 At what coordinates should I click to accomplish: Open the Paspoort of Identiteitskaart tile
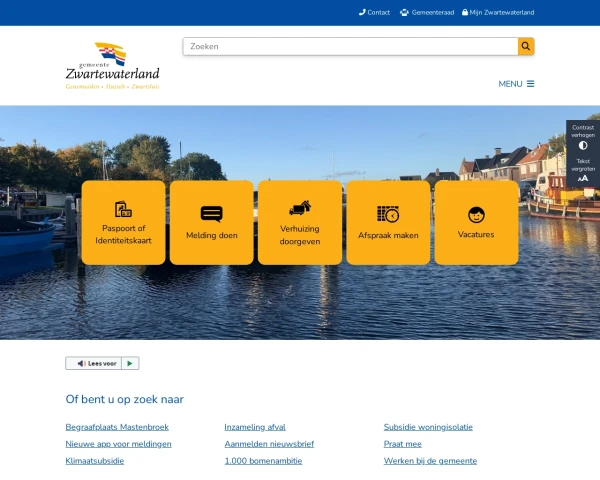click(x=123, y=222)
